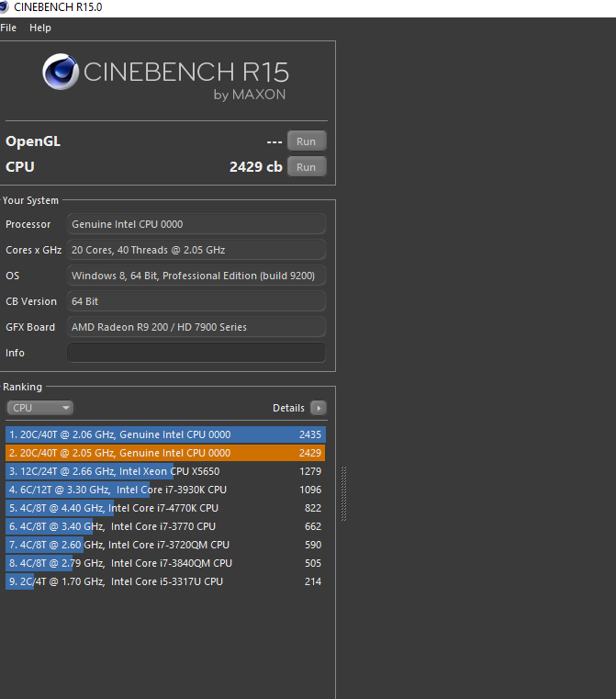Screen dimensions: 616x699
Task: Select ranking row 1 at 2.06 GHz
Action: (x=165, y=434)
